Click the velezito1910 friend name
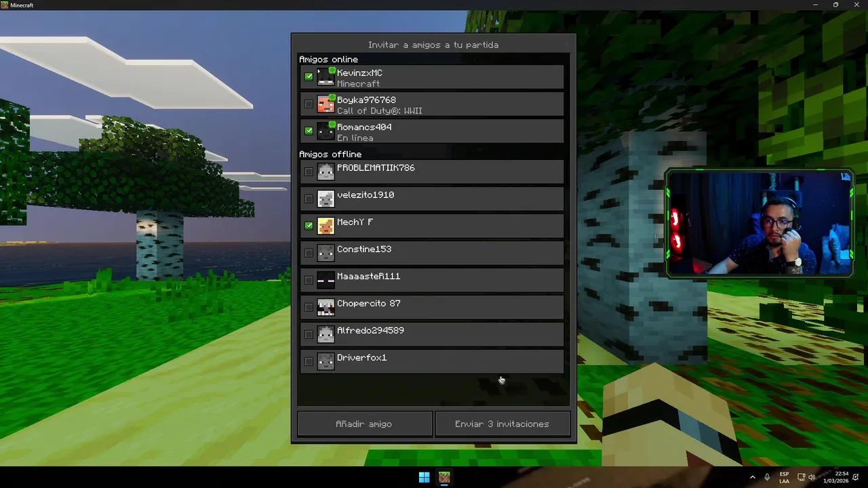This screenshot has height=488, width=868. [366, 195]
